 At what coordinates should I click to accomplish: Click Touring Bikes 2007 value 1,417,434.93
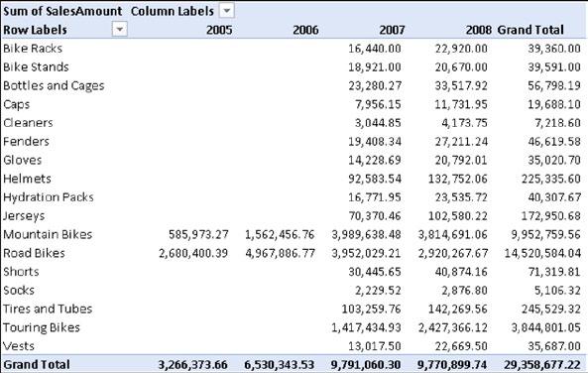[x=366, y=327]
